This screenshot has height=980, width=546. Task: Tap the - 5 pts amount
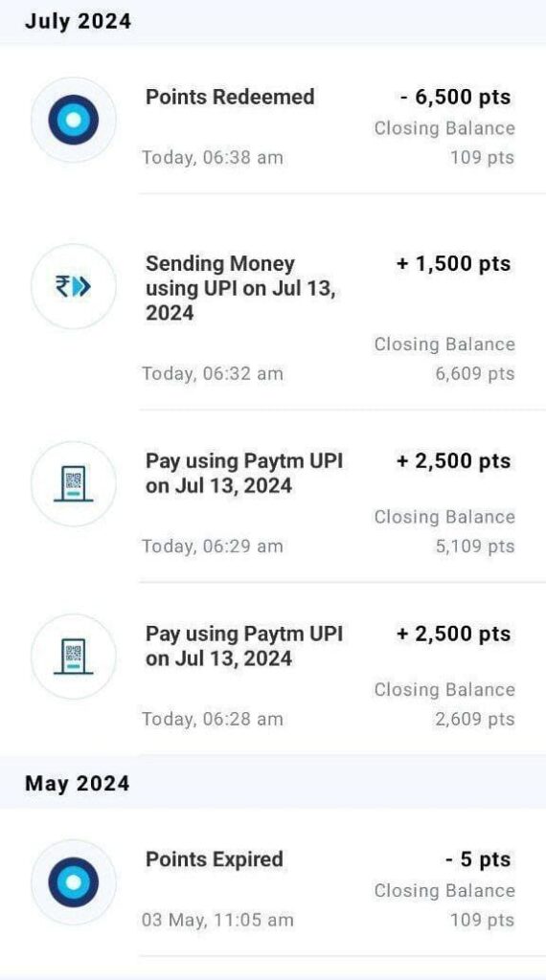tap(478, 859)
